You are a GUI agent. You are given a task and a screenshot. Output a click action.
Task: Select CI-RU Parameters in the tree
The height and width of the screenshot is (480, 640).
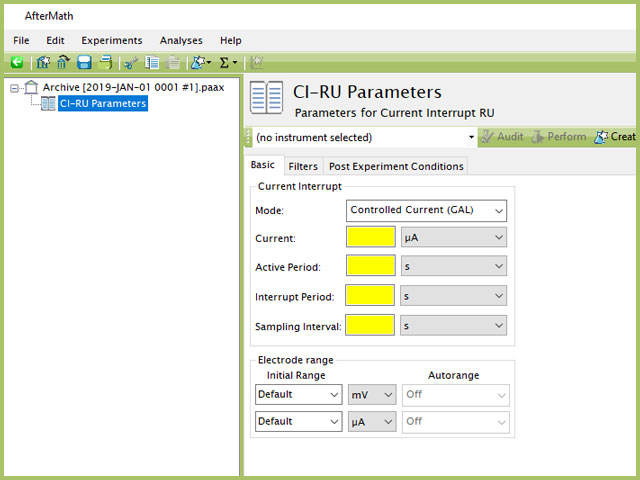click(103, 103)
